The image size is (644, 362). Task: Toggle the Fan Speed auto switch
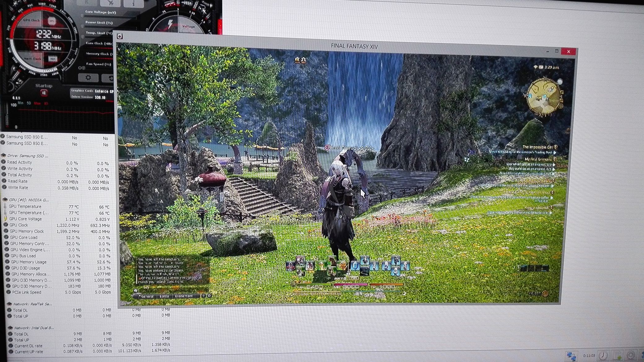pos(82,68)
